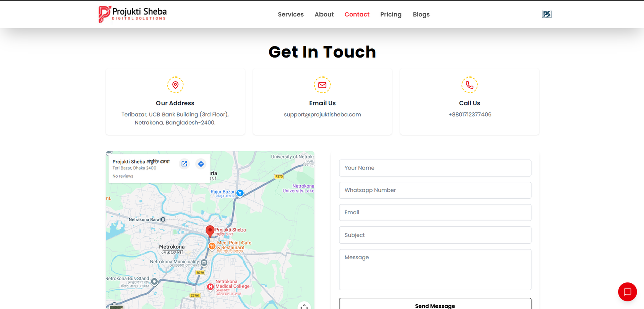This screenshot has width=644, height=309.
Task: Click the support@projuktisheba.com email address
Action: [x=322, y=114]
